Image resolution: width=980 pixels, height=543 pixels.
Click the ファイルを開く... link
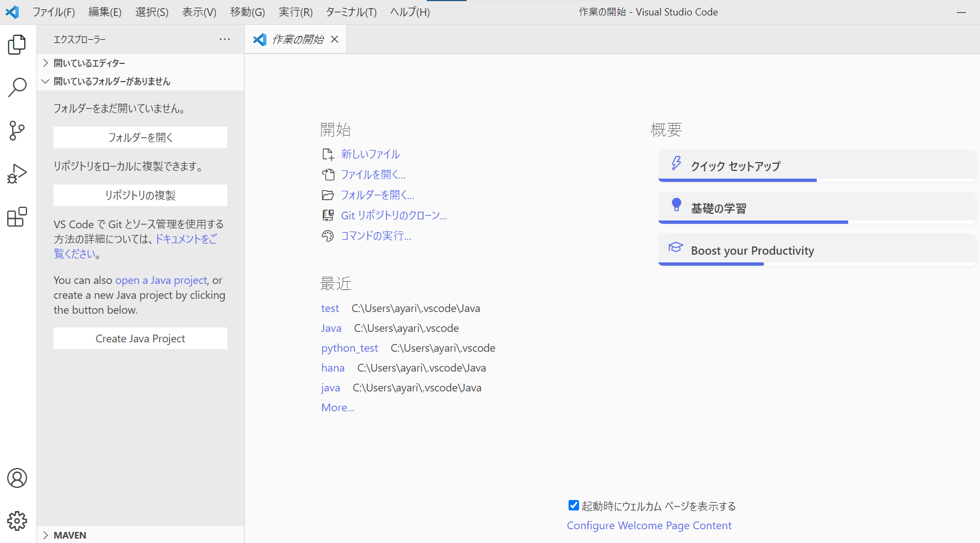(x=373, y=175)
